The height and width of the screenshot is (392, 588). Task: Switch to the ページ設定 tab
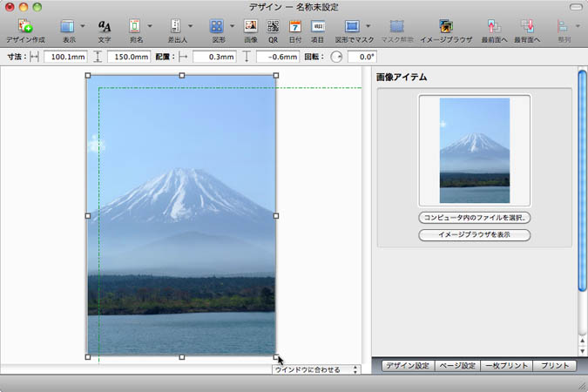457,367
